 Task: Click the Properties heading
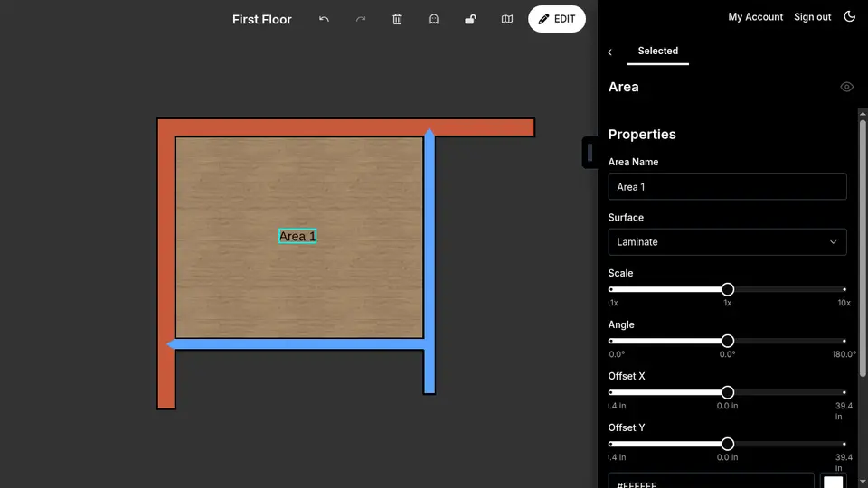(642, 135)
